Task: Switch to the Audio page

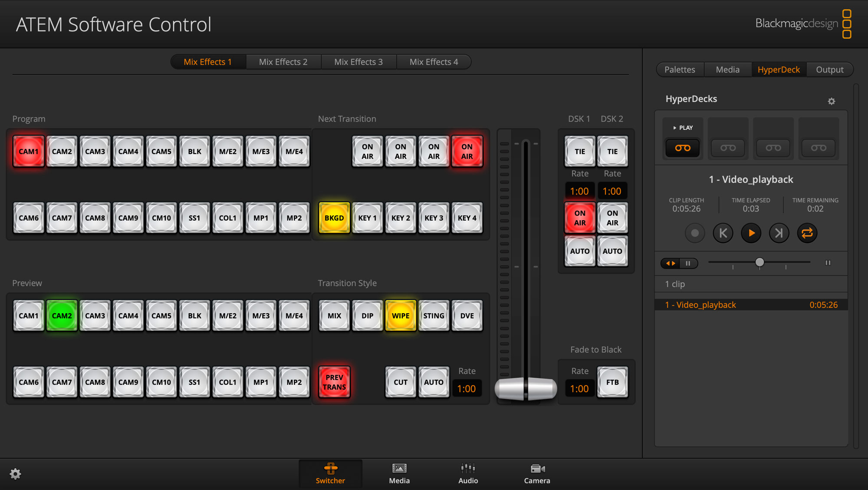Action: 467,473
